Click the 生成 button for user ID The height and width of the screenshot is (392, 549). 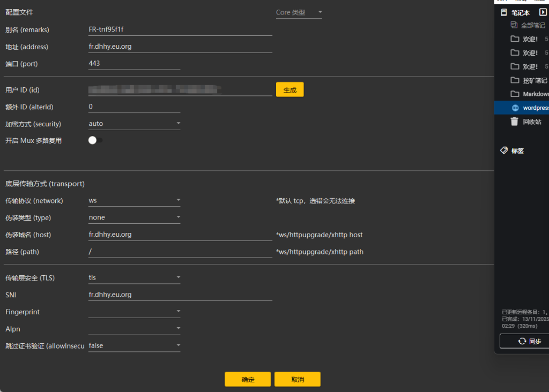290,90
